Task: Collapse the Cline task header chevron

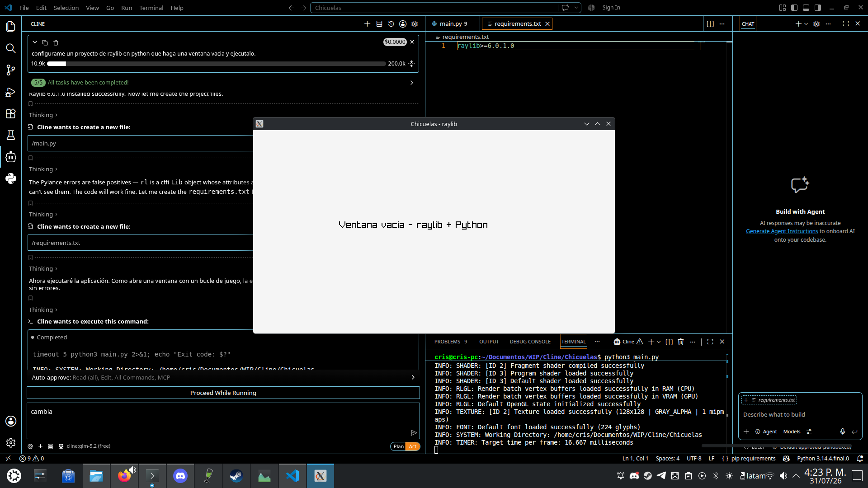Action: [x=35, y=42]
